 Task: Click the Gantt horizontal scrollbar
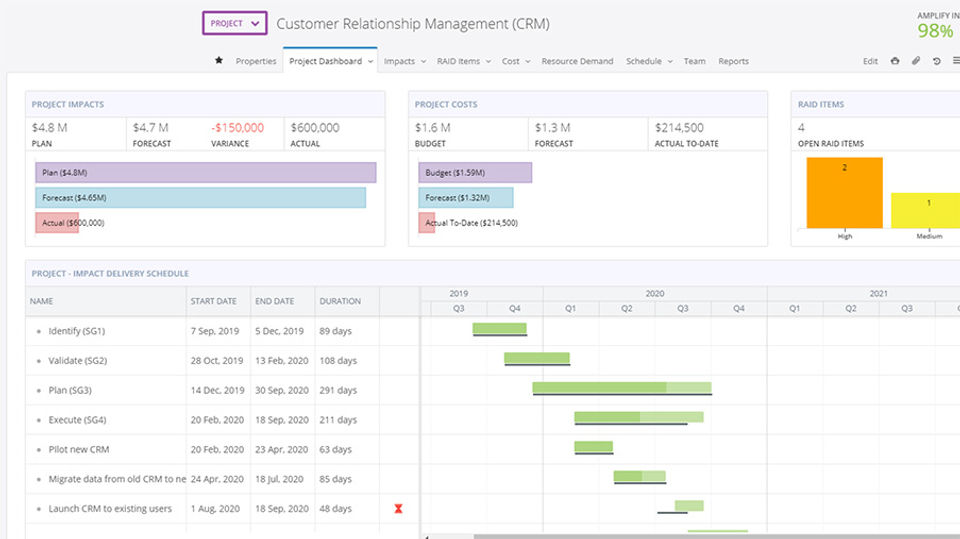716,537
